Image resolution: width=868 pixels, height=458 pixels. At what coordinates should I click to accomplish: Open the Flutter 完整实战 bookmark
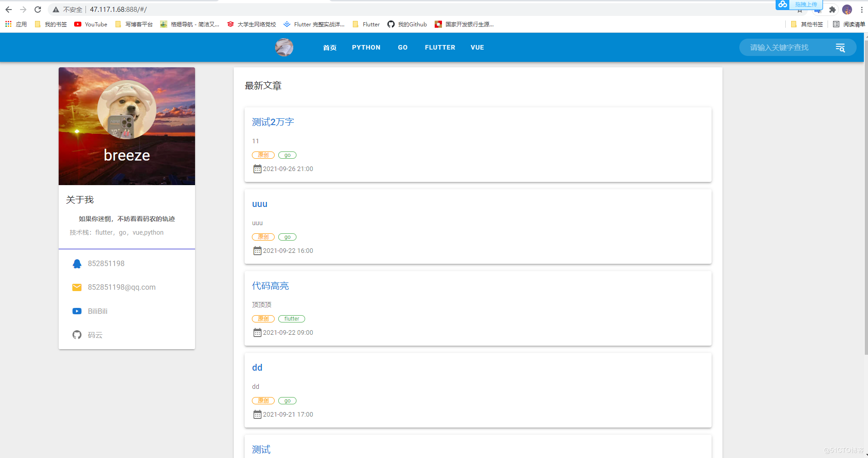pos(314,24)
